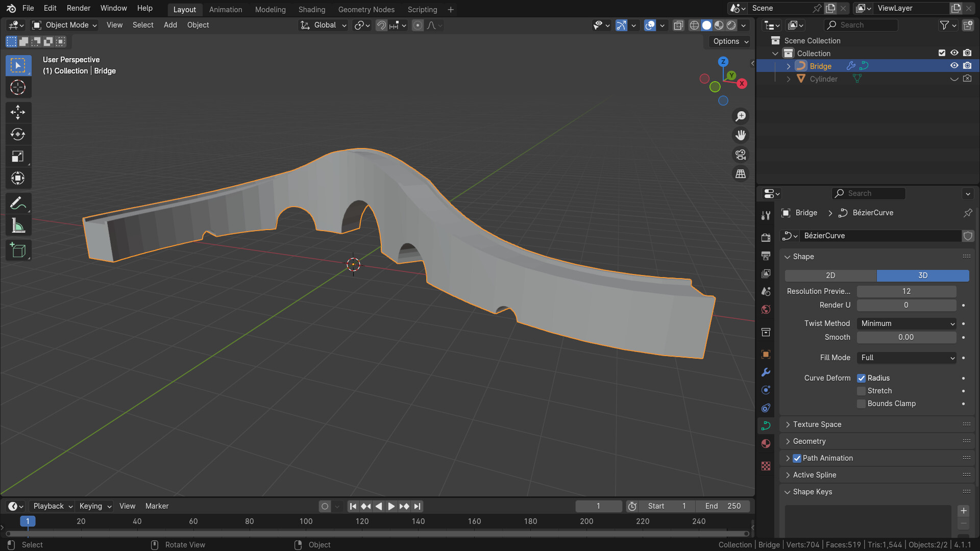
Task: Expand the Geometry panel
Action: [x=809, y=441]
